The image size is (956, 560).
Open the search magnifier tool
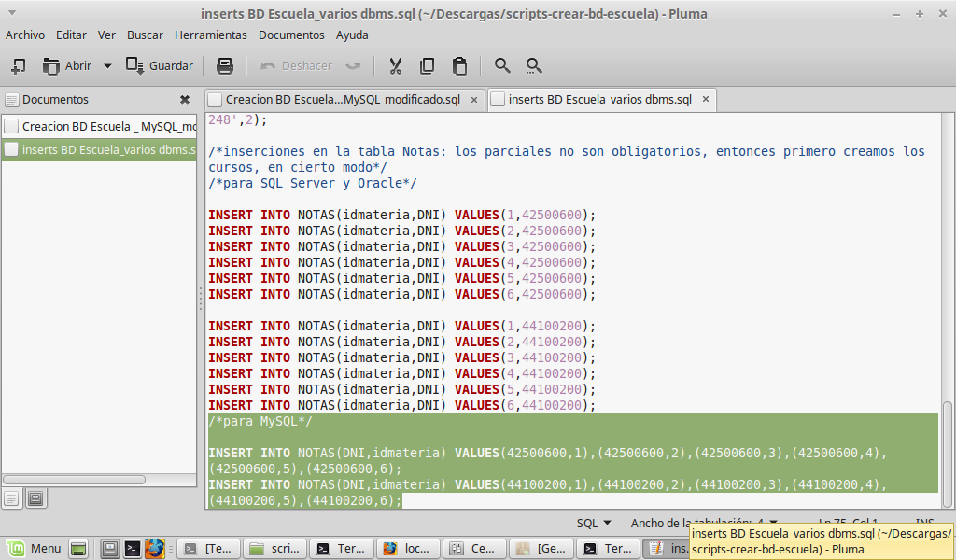click(x=502, y=65)
